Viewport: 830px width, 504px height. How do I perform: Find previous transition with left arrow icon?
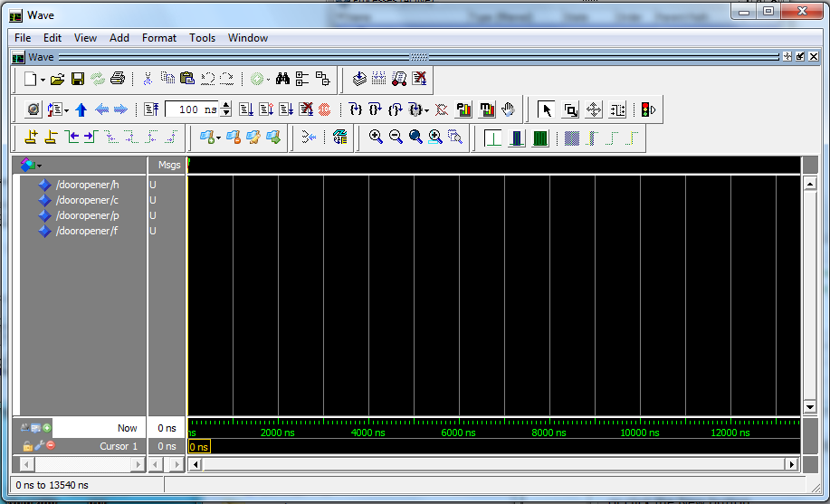72,138
